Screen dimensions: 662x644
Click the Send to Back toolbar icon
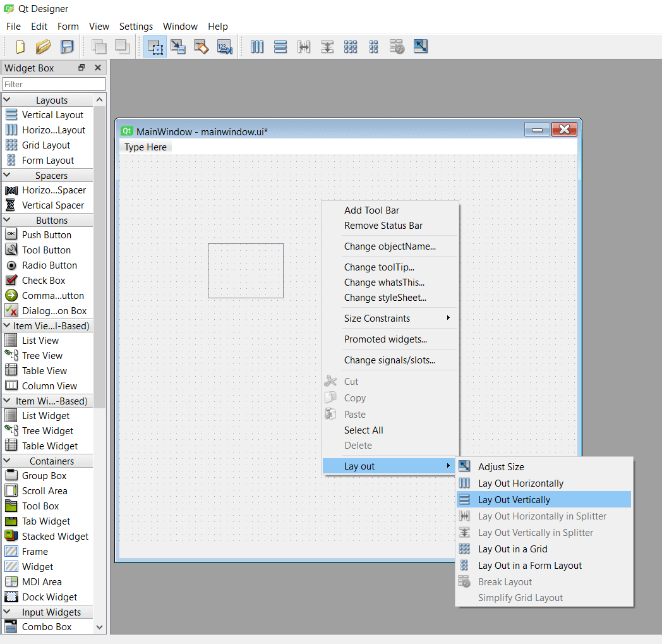coord(99,47)
